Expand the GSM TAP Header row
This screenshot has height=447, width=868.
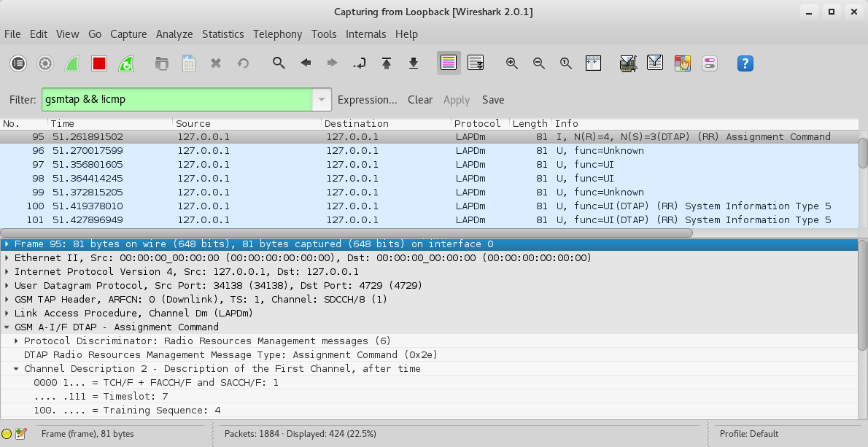click(7, 299)
